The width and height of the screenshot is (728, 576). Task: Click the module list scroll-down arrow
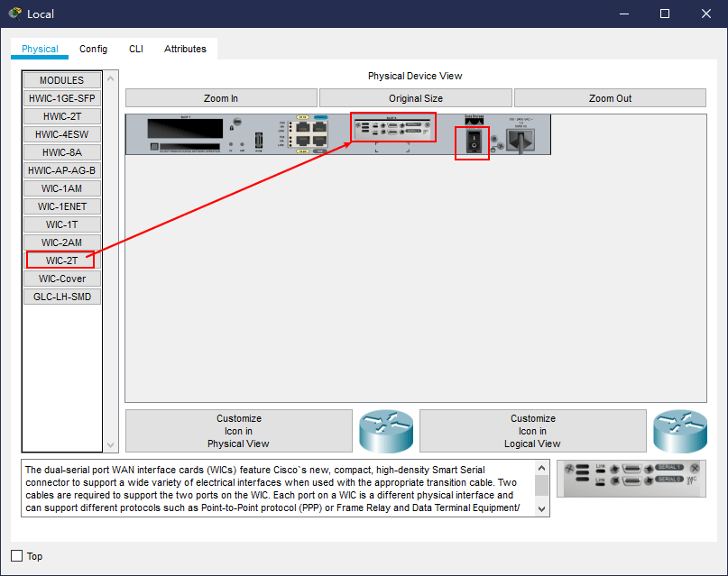pyautogui.click(x=110, y=444)
